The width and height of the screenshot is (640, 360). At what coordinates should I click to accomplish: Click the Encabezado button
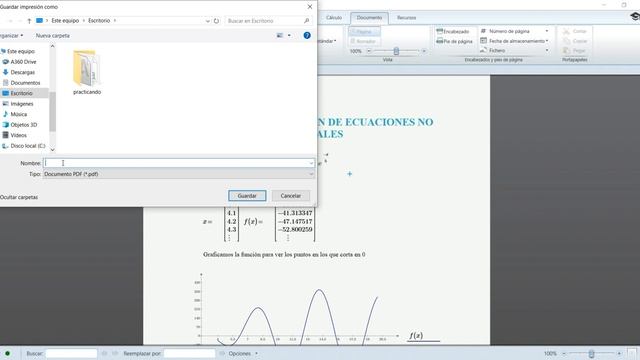453,31
